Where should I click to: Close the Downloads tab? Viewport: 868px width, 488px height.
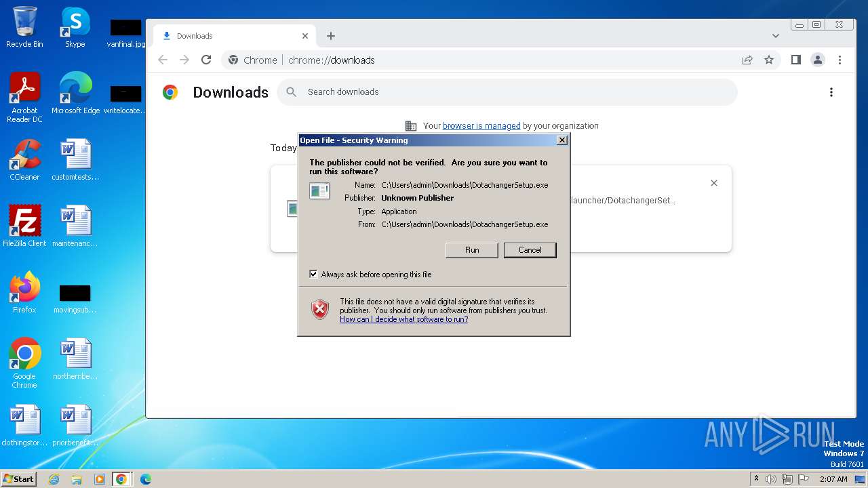(305, 36)
